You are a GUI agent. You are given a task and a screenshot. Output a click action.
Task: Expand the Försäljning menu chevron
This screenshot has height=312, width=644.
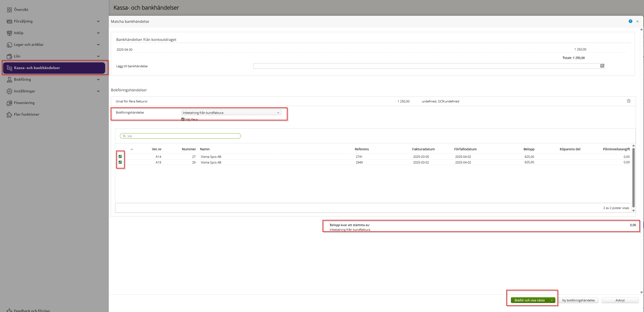coord(98,21)
